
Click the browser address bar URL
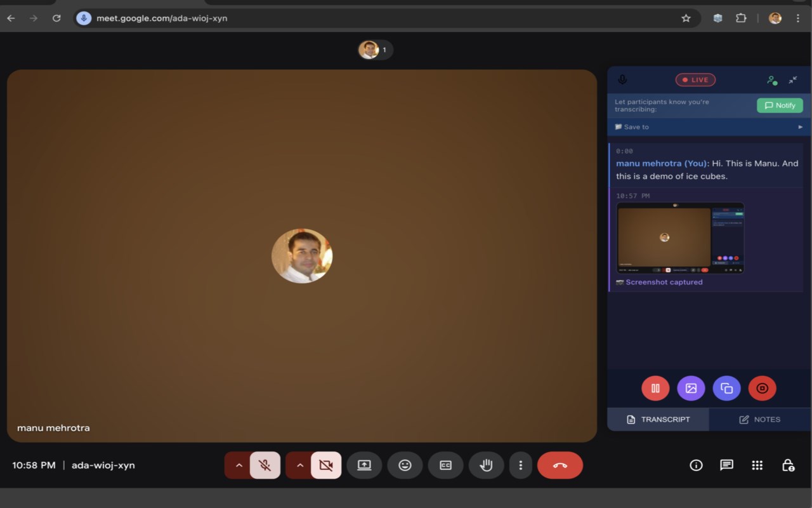[x=162, y=18]
